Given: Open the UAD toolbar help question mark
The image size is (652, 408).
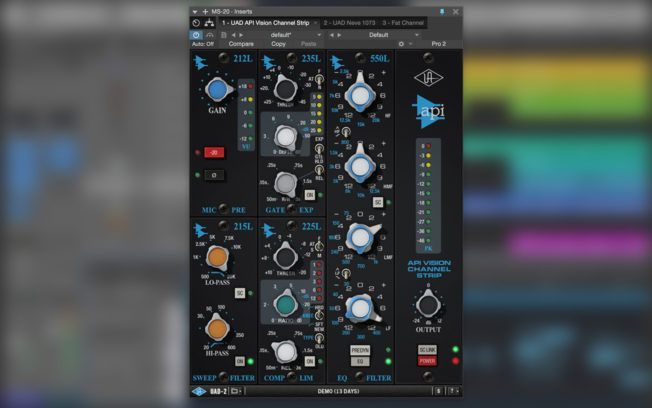Looking at the screenshot, I should pos(451,391).
